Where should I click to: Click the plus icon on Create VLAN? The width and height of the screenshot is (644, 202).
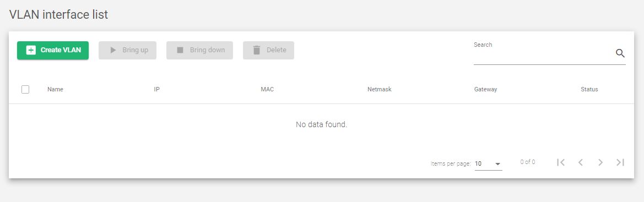coord(31,50)
